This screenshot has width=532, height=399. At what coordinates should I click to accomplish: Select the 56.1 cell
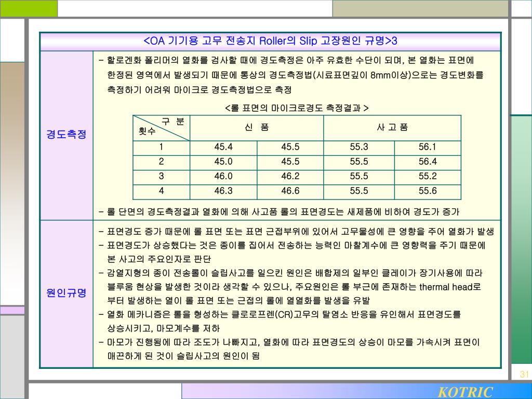[428, 147]
